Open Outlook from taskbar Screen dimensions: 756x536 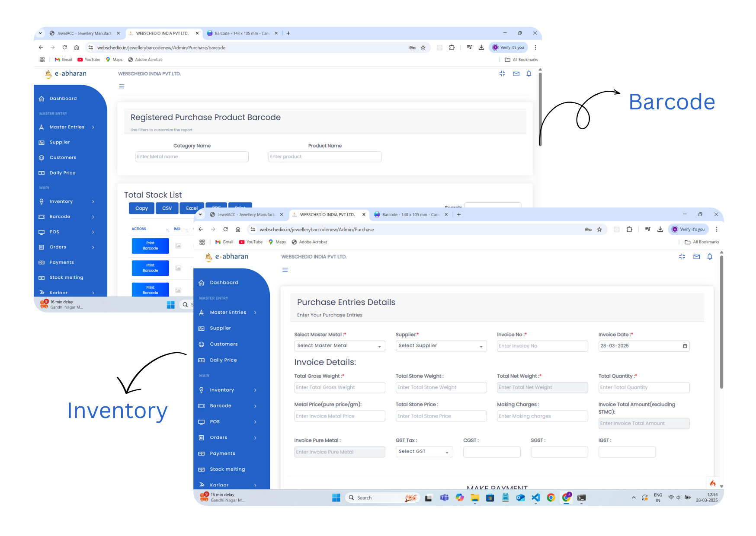(520, 498)
